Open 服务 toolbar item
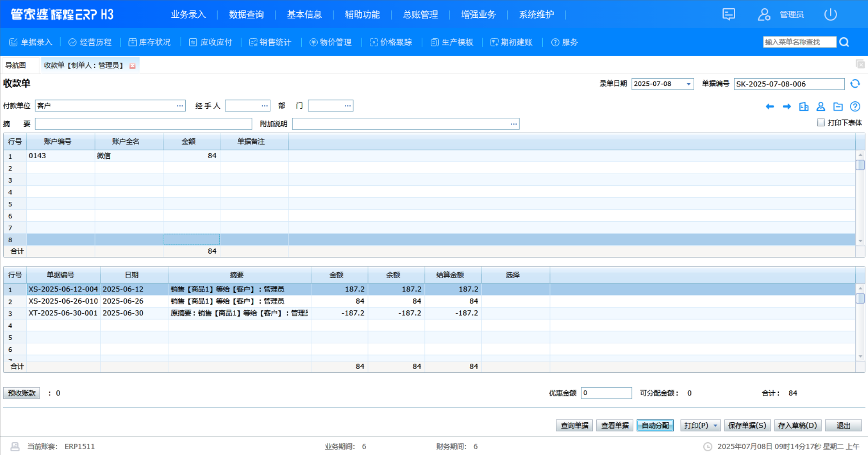This screenshot has width=868, height=455. (565, 42)
